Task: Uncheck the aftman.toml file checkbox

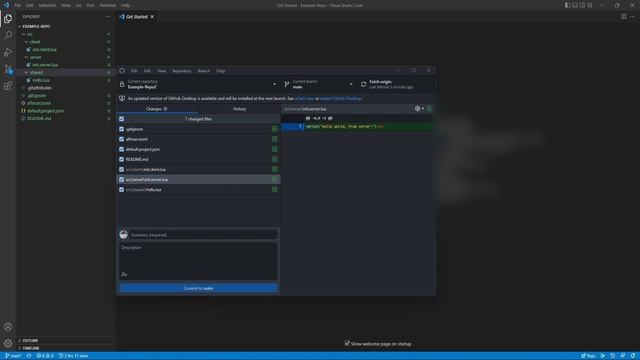Action: [121, 139]
